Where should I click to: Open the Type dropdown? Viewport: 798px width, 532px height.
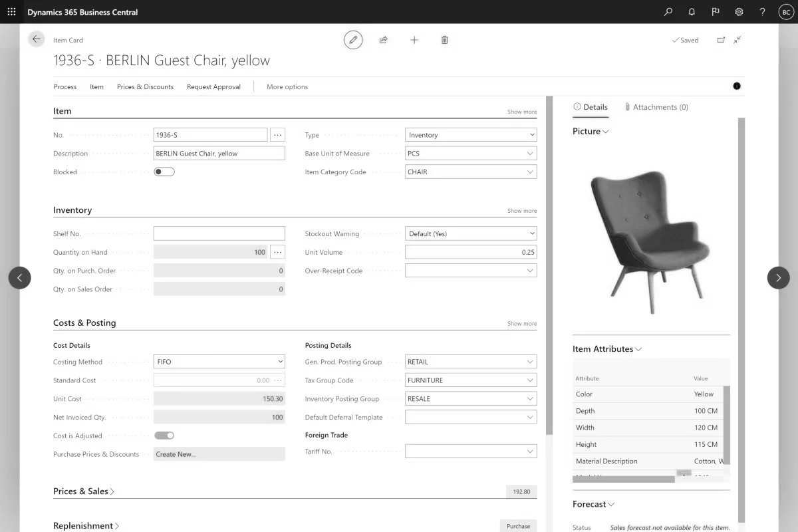coord(471,135)
